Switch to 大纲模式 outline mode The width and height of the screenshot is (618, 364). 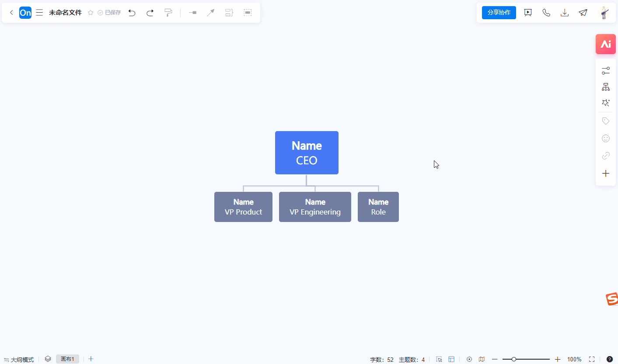19,360
